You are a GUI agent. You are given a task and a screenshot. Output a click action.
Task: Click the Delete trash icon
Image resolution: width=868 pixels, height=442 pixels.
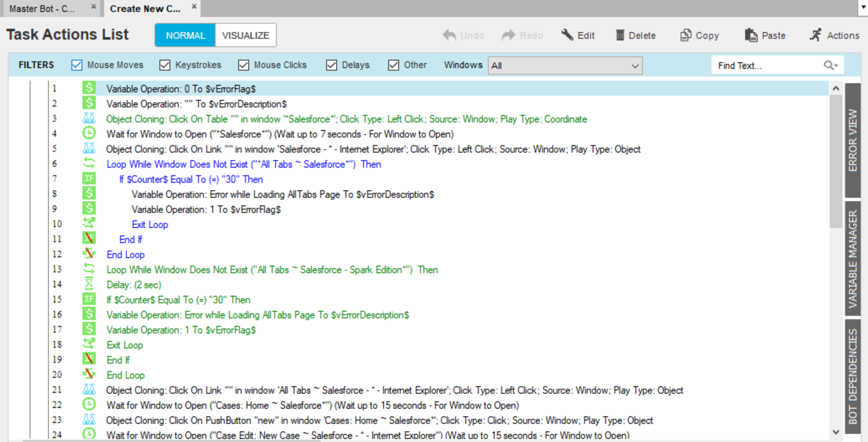619,35
